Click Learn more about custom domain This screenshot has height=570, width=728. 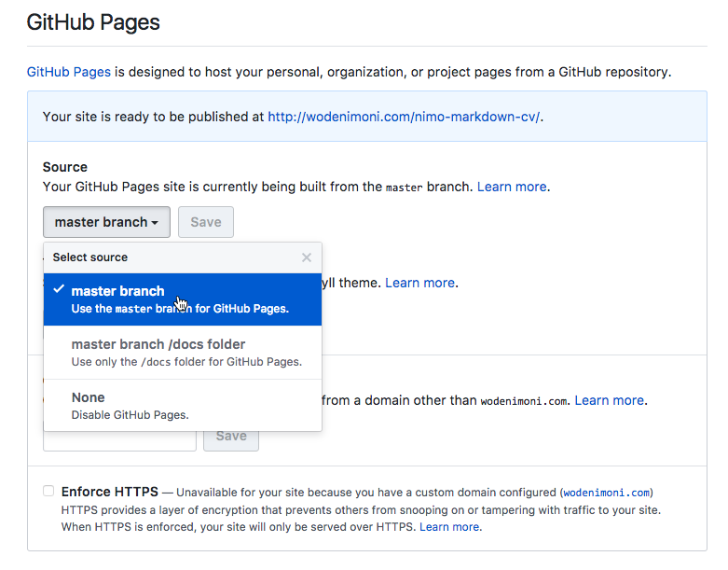pos(609,400)
